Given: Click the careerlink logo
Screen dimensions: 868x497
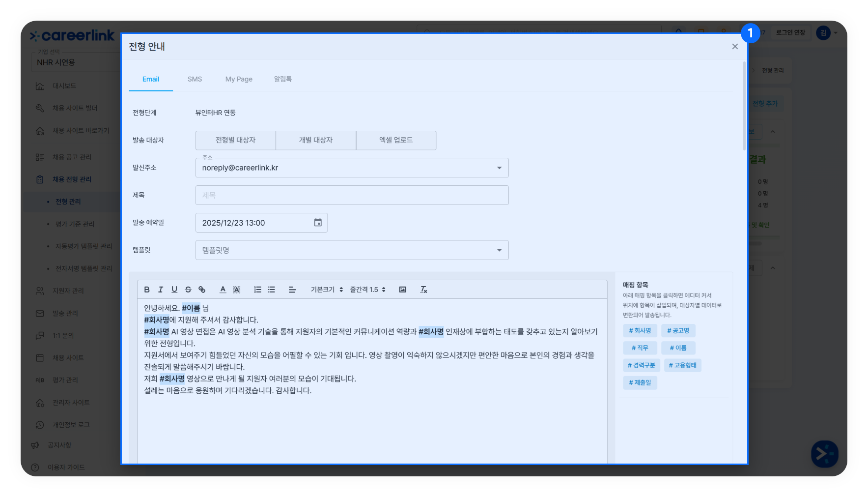Looking at the screenshot, I should pos(72,35).
